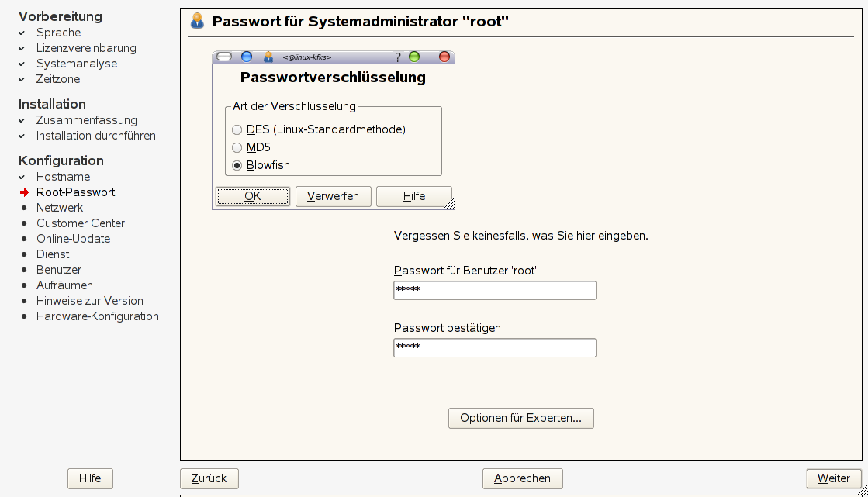Select DES (Linux-Standardmethode) encryption
The image size is (868, 497).
tap(237, 130)
